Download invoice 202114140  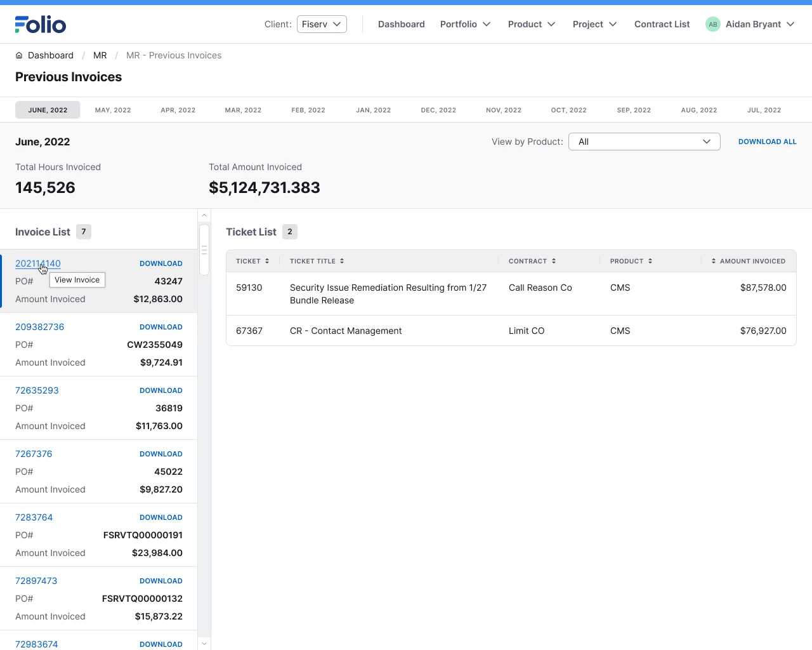(161, 263)
